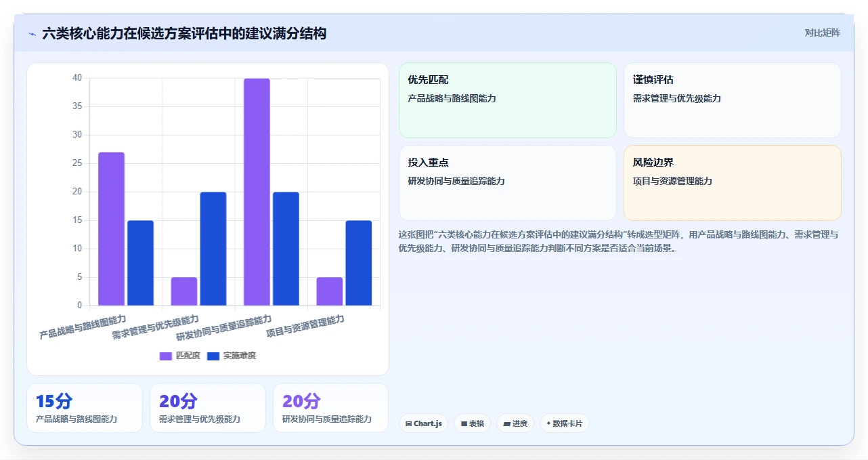Click the 实施难度 legend label text
The width and height of the screenshot is (868, 460).
click(240, 356)
